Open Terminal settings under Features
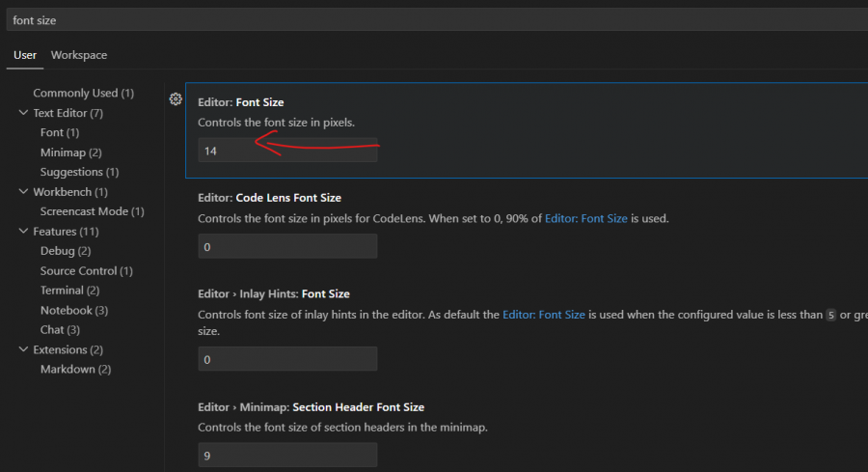This screenshot has height=472, width=868. 69,291
